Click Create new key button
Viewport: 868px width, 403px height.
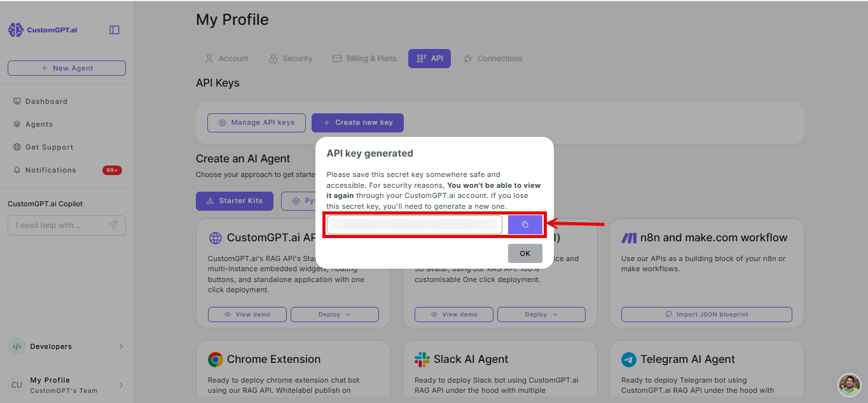point(357,123)
